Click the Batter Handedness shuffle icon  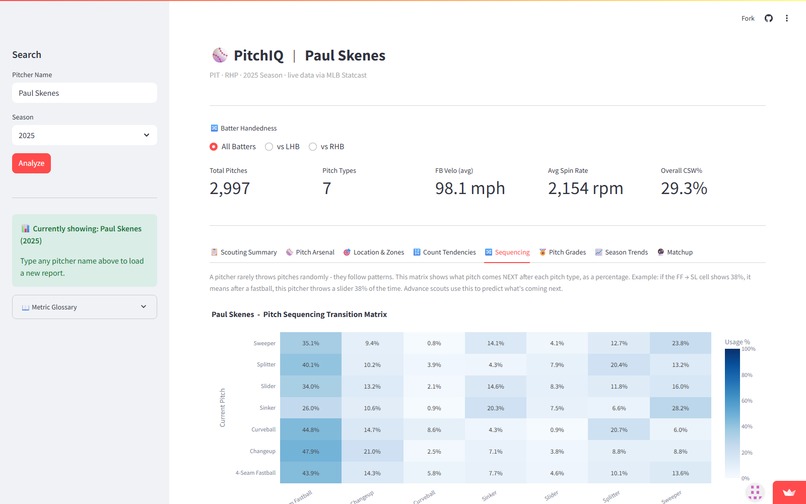coord(214,128)
